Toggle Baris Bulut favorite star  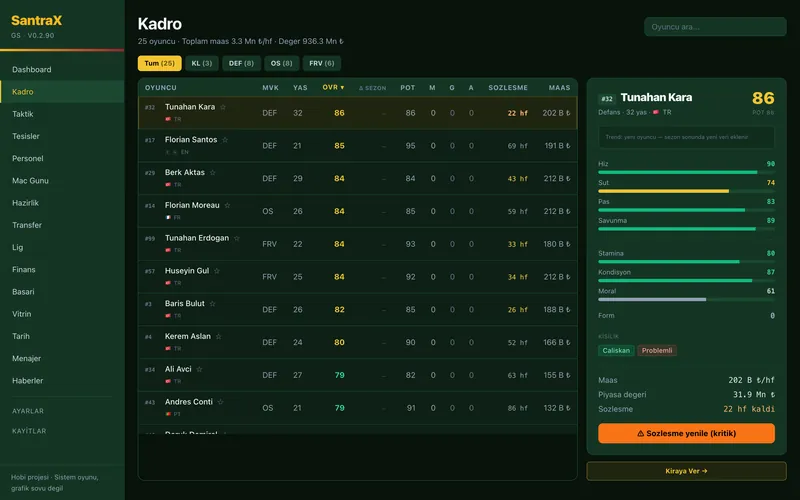tap(212, 304)
